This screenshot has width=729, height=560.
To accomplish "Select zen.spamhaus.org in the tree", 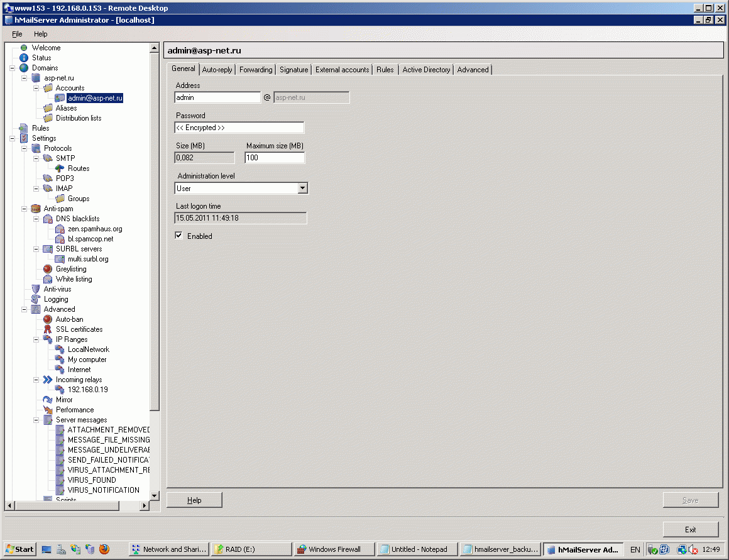I will [x=95, y=229].
